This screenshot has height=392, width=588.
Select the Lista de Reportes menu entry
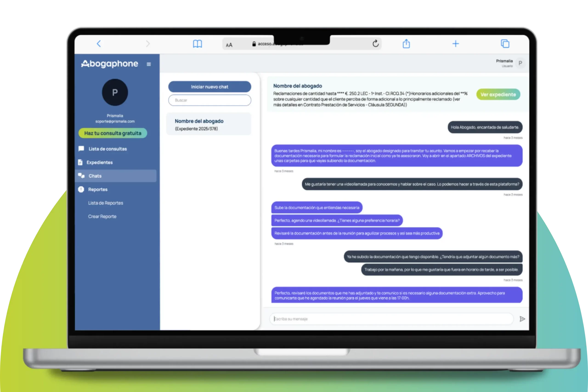point(105,203)
